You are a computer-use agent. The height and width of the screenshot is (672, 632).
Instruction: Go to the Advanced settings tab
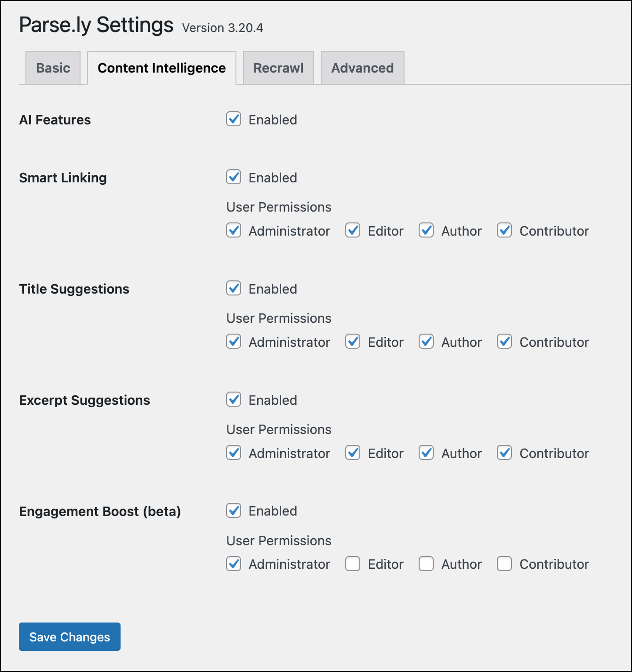363,68
